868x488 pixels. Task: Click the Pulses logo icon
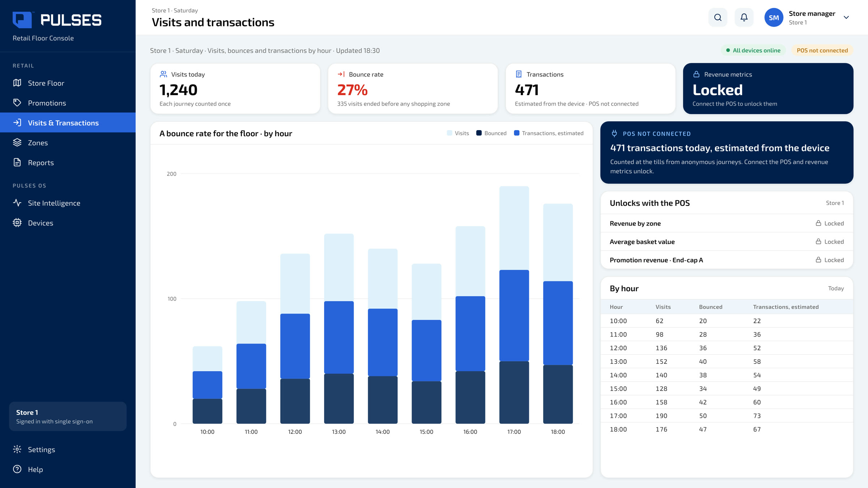(23, 20)
